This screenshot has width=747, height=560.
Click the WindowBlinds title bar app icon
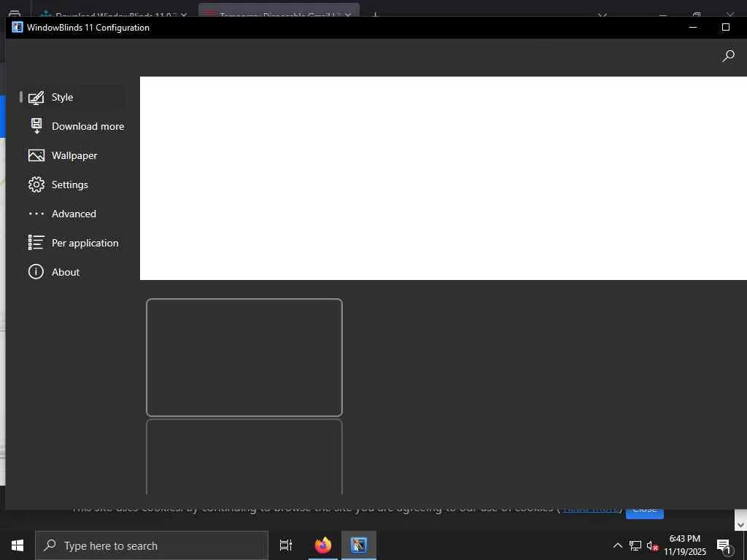18,27
